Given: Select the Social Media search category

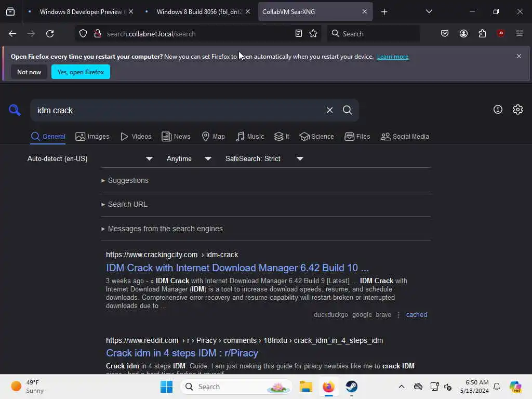Looking at the screenshot, I should point(405,137).
